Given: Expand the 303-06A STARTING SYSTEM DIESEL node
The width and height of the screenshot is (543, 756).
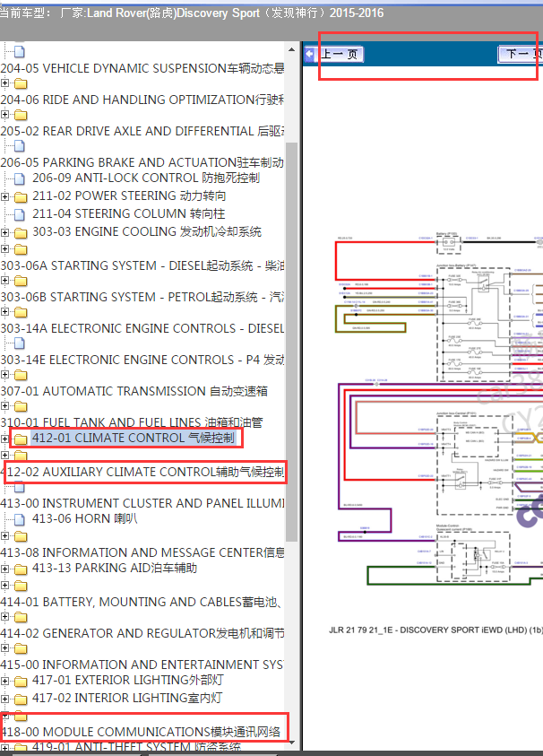Looking at the screenshot, I should coord(4,248).
